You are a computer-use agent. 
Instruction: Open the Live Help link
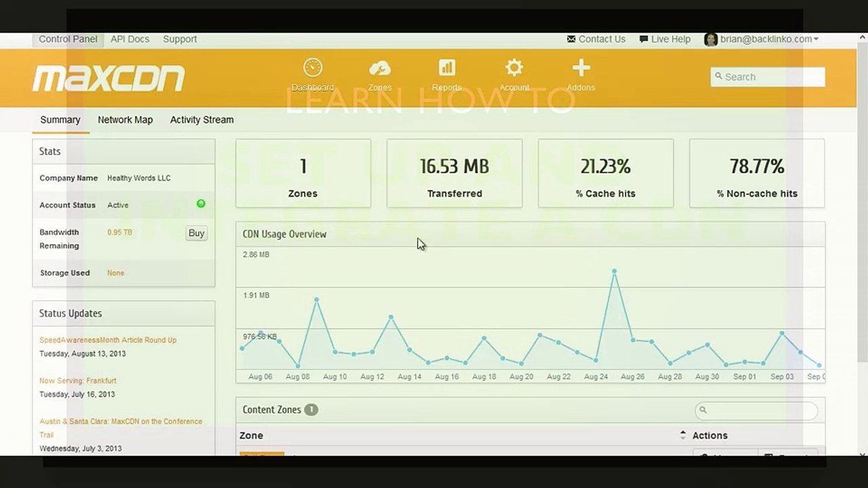click(x=671, y=39)
